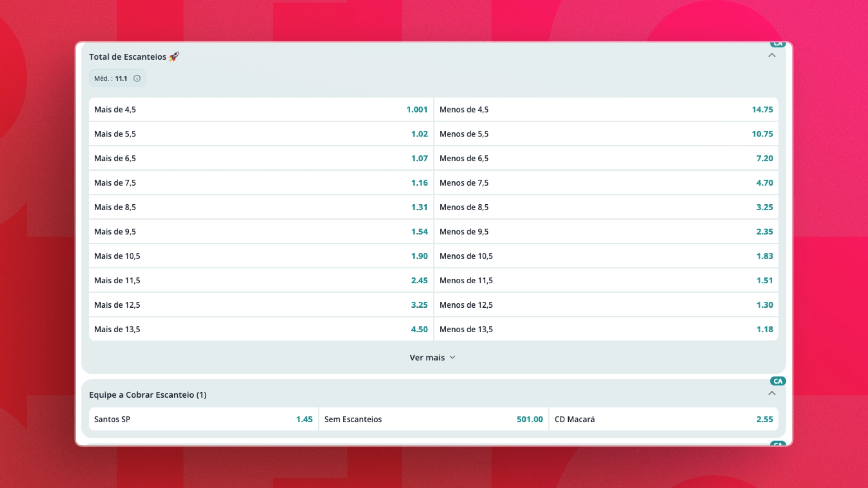The image size is (868, 488).
Task: Select Menos de 4,5 odds 14.75
Action: point(606,109)
